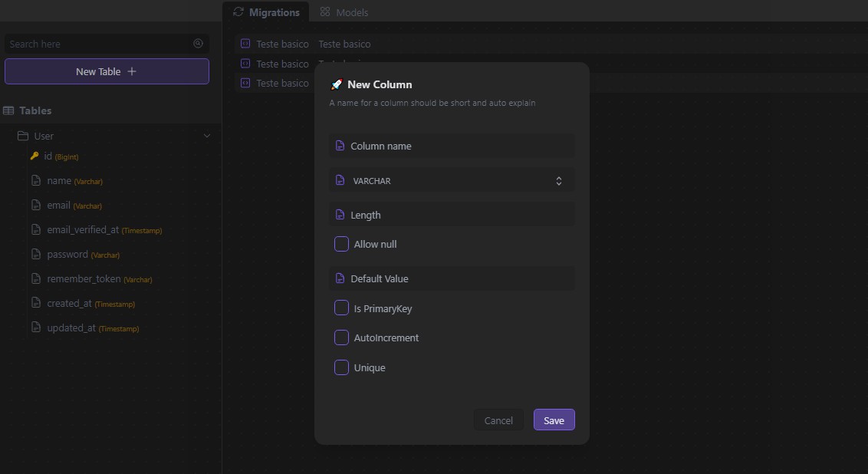Image resolution: width=868 pixels, height=474 pixels.
Task: Collapse the User table chevron
Action: point(206,136)
